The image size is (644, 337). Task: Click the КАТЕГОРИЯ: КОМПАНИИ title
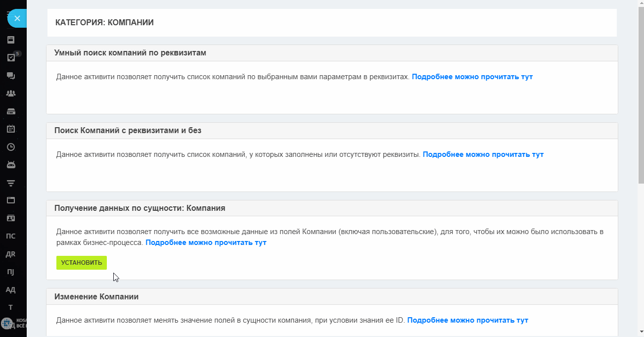tap(104, 22)
